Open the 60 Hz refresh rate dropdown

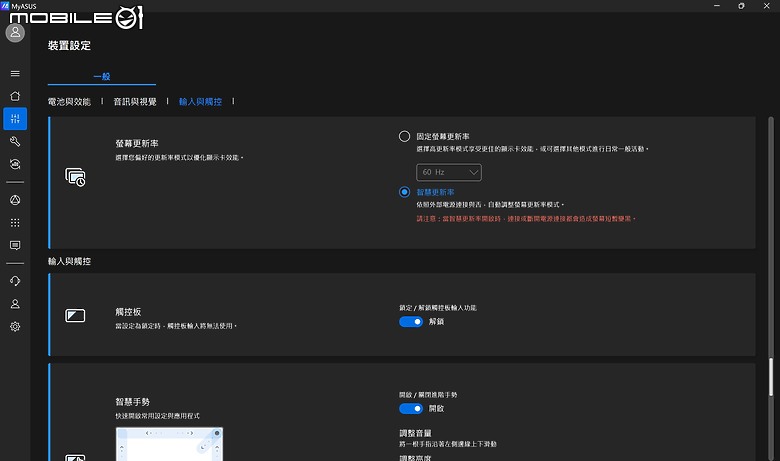pos(449,173)
